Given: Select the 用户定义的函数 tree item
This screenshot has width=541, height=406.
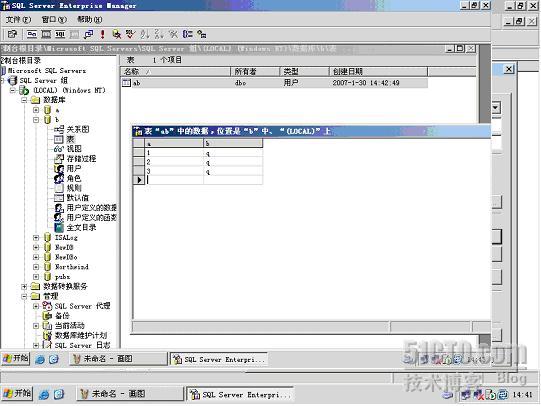Looking at the screenshot, I should 91,218.
